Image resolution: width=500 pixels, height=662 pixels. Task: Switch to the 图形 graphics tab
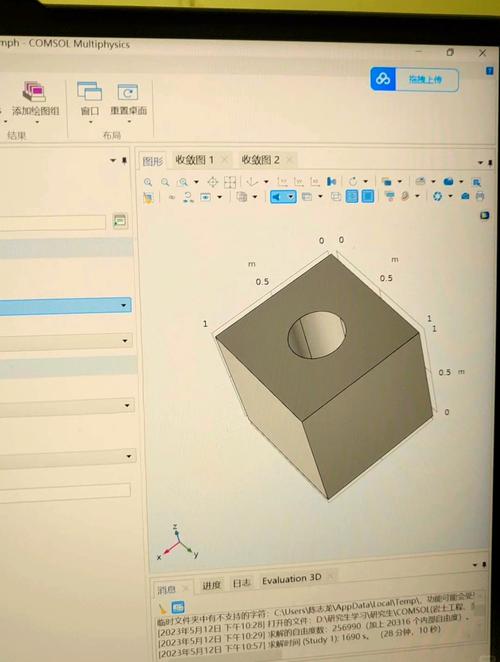click(x=152, y=161)
